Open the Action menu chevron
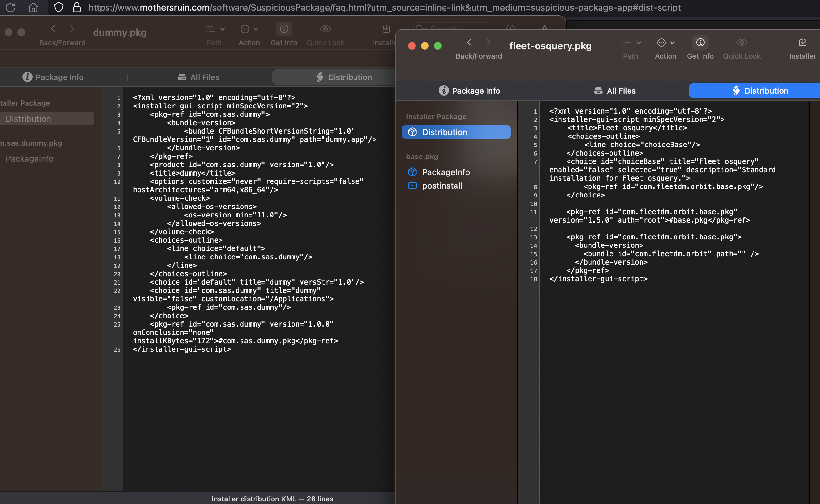 (x=673, y=43)
